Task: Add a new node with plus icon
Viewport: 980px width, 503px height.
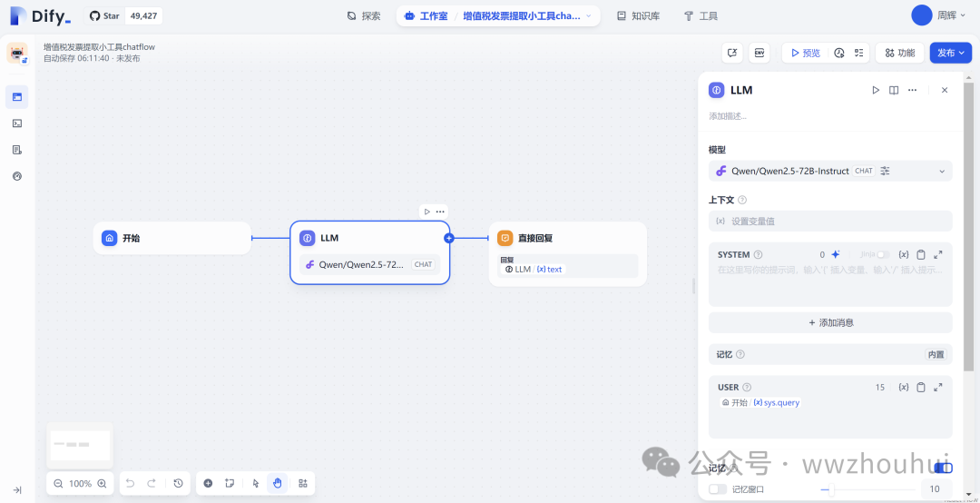Action: tap(208, 483)
